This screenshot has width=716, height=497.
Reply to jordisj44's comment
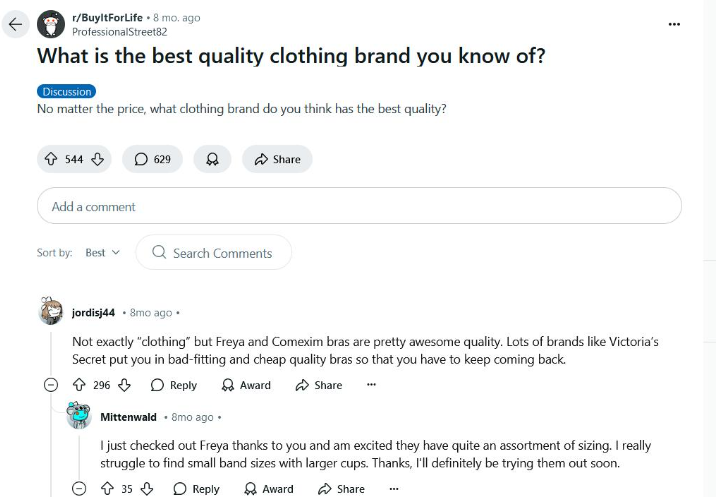174,385
